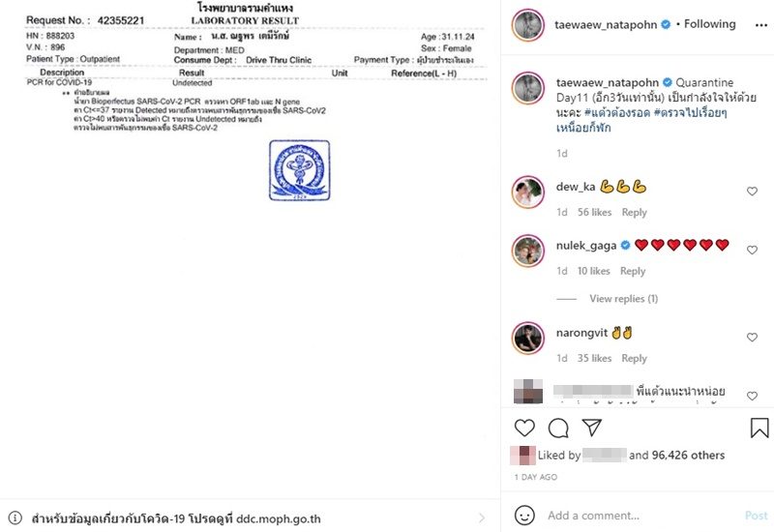774x532 pixels.
Task: Like nulek_gaga's comment heart
Action: point(752,250)
